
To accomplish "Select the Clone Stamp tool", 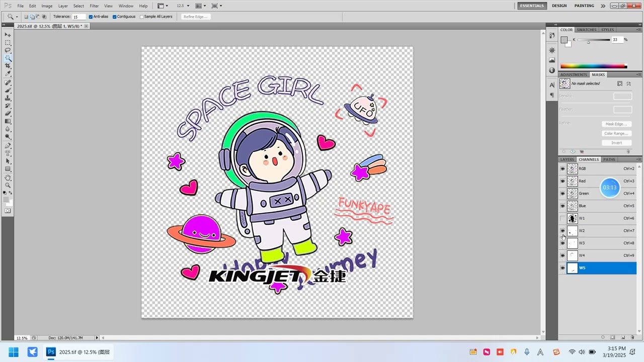I will click(8, 98).
